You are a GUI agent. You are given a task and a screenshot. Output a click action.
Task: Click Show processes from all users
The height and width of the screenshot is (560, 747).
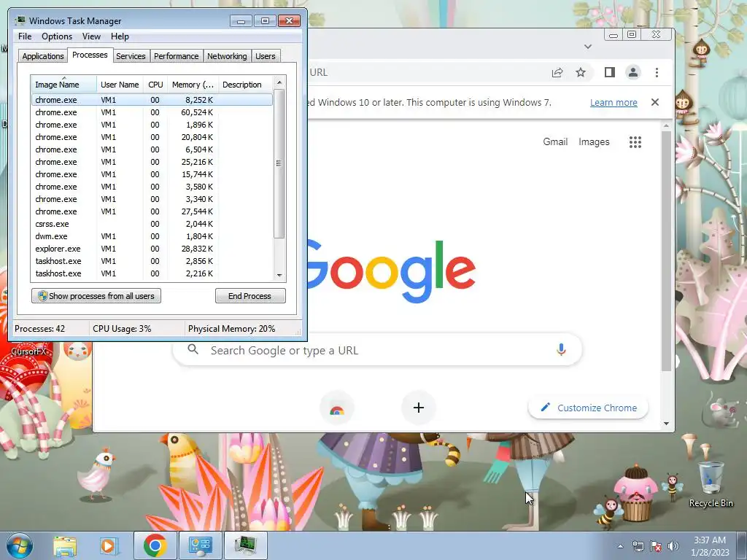coord(96,296)
